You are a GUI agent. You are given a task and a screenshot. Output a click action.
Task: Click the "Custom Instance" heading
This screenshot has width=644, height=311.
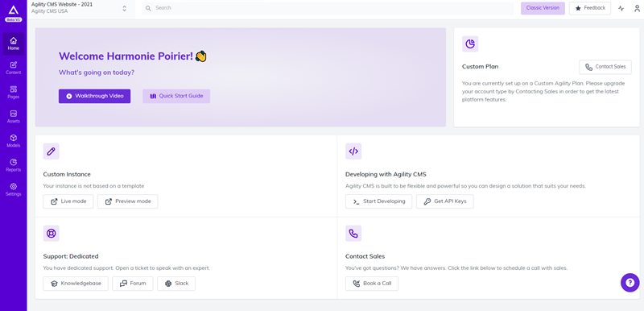67,174
